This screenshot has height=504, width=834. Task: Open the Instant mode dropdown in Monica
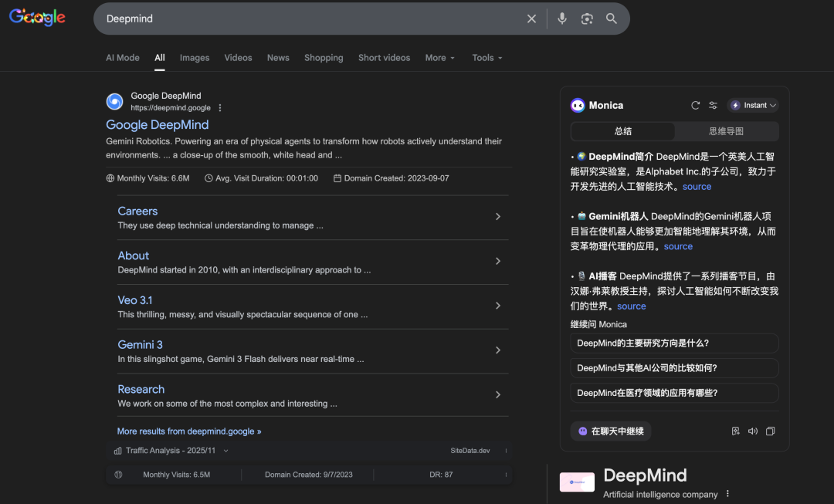pyautogui.click(x=753, y=105)
